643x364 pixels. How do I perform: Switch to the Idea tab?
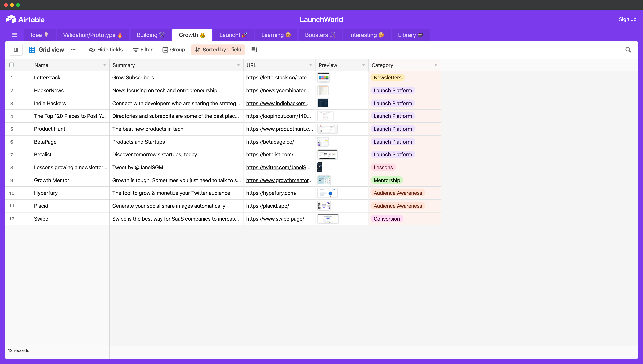[40, 35]
